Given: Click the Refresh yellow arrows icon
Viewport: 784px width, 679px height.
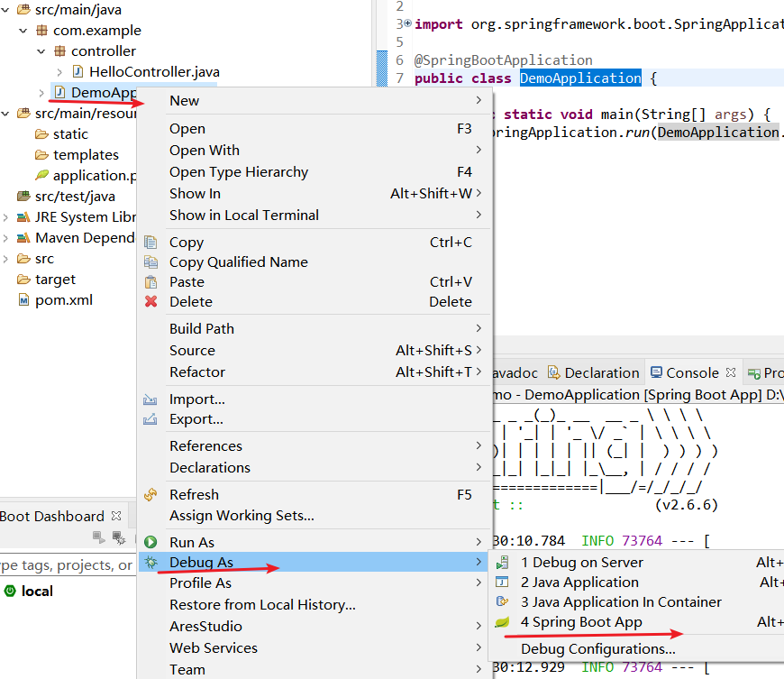Looking at the screenshot, I should (151, 494).
